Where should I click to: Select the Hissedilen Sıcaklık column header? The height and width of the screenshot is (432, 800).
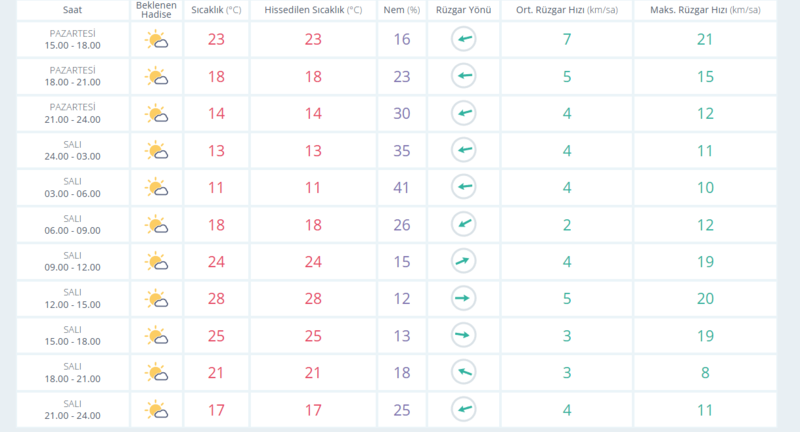tap(312, 10)
